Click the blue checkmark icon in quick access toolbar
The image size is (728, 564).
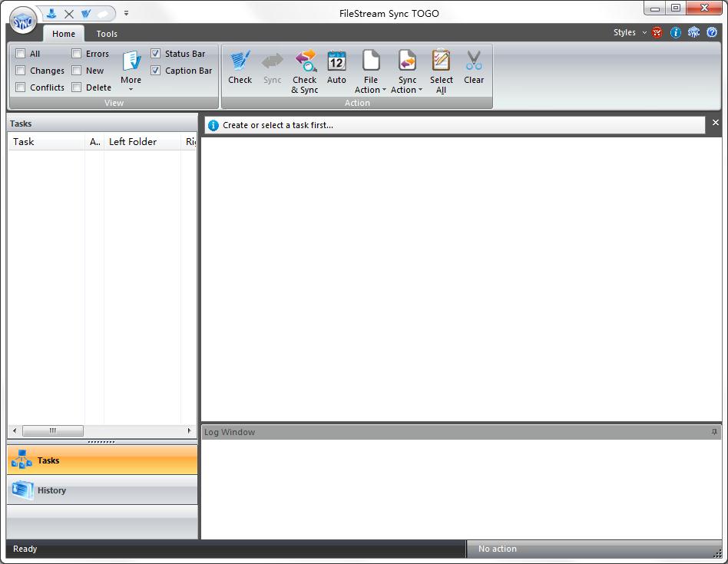pyautogui.click(x=86, y=14)
